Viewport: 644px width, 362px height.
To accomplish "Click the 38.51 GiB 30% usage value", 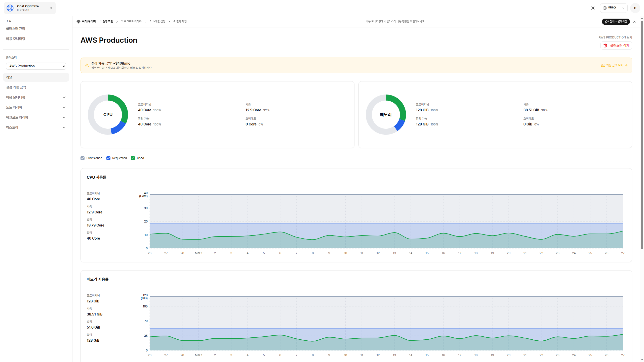I will (x=535, y=110).
